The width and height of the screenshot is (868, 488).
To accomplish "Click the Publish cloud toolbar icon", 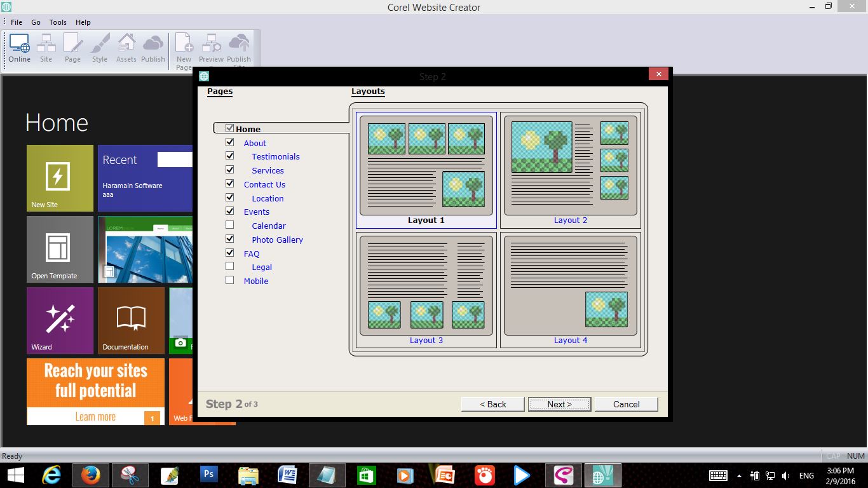I will pyautogui.click(x=153, y=48).
